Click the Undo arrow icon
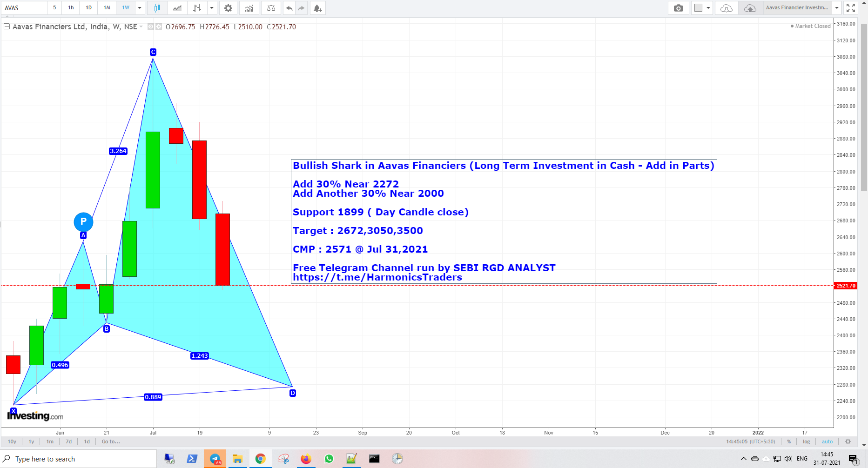Screen dimensions: 868x468 289,8
